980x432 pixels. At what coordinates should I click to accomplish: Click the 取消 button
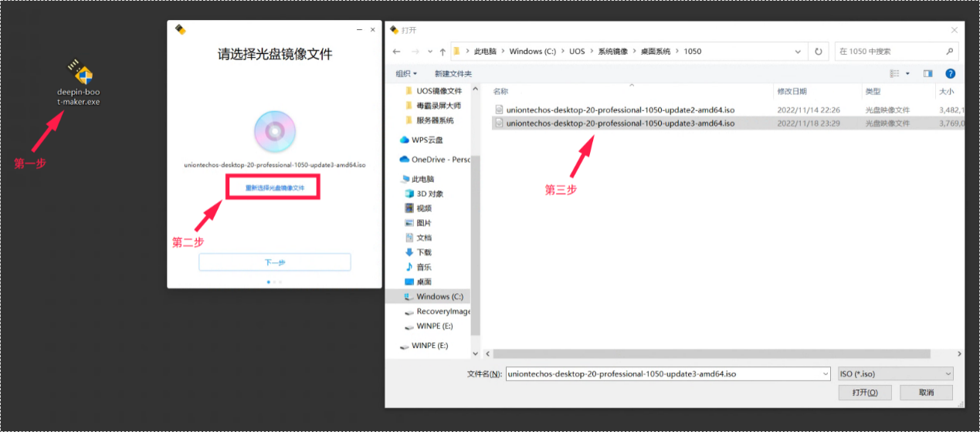tap(927, 393)
